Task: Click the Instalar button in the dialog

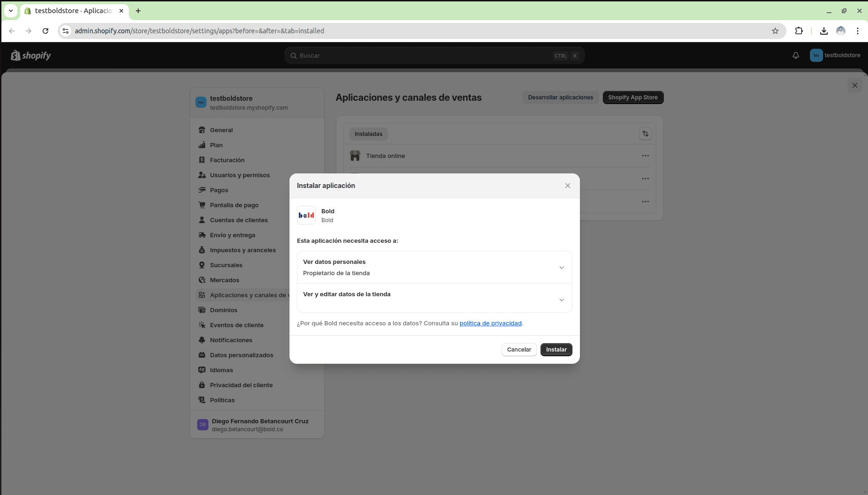Action: (x=556, y=350)
